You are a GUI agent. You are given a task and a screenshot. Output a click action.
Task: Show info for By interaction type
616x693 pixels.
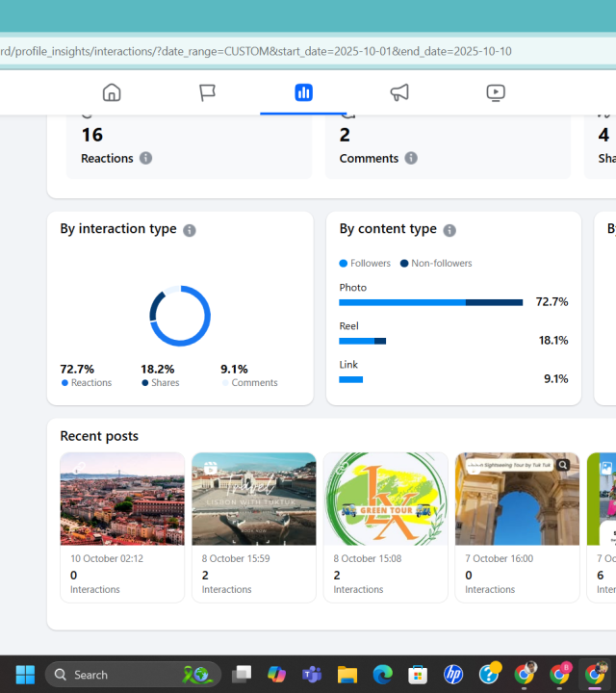coord(190,230)
